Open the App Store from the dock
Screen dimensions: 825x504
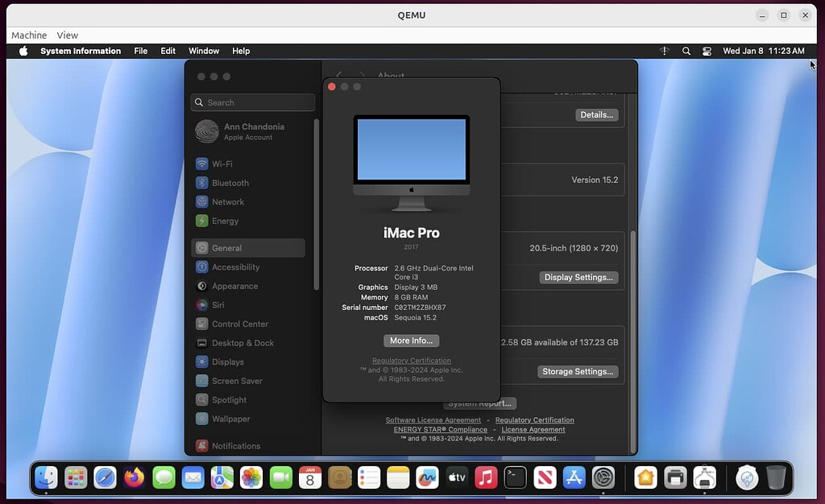(x=573, y=477)
